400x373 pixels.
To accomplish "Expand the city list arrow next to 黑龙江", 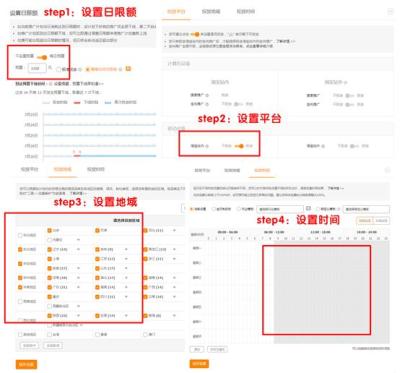I will (x=174, y=249).
